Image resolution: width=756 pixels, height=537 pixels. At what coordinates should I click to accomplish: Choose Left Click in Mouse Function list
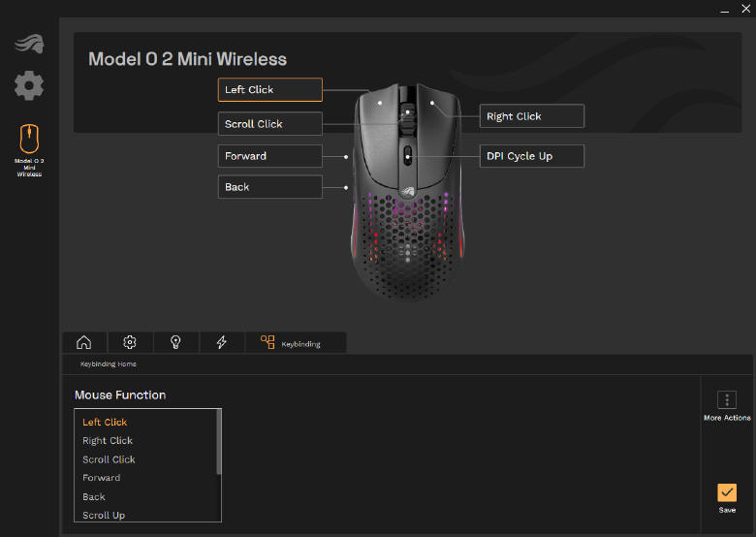(x=105, y=423)
